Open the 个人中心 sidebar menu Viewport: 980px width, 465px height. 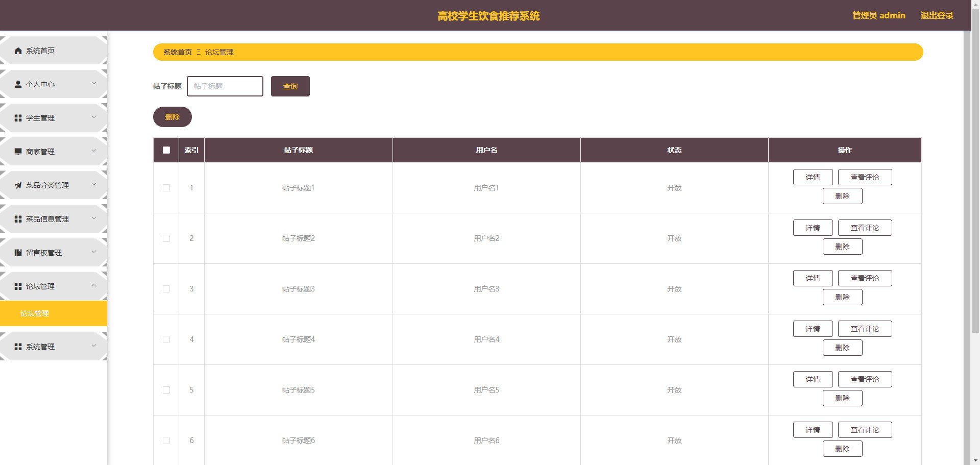pyautogui.click(x=54, y=84)
